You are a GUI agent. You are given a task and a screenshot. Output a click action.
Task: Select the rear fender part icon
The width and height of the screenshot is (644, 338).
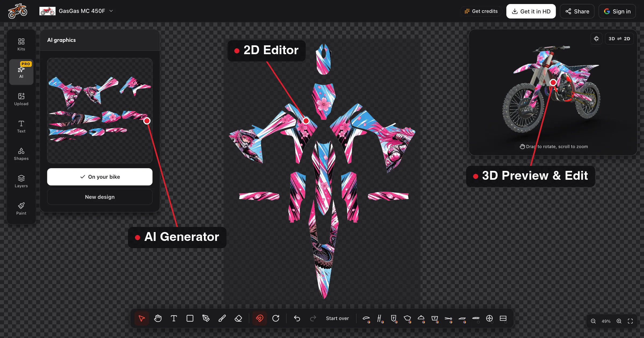pos(462,319)
